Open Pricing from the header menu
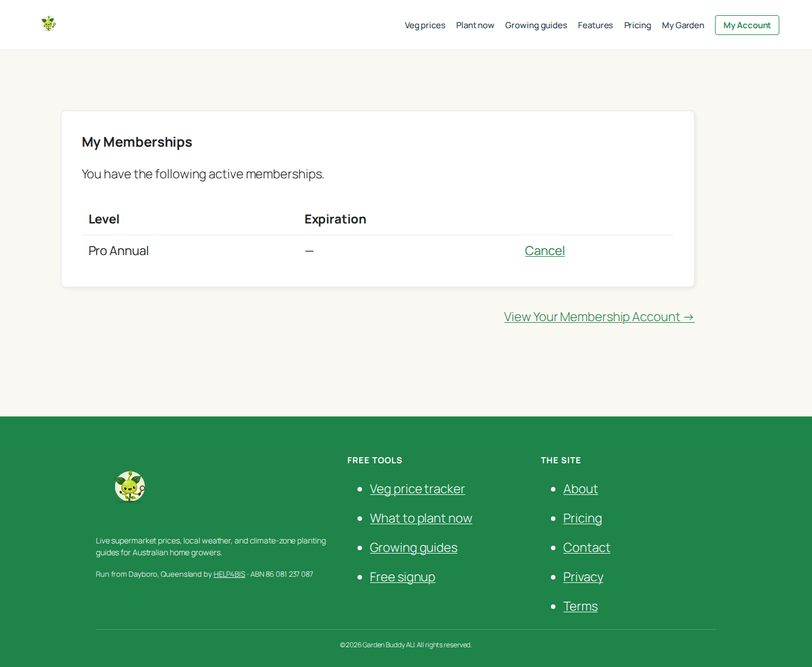The image size is (812, 667). [x=637, y=25]
